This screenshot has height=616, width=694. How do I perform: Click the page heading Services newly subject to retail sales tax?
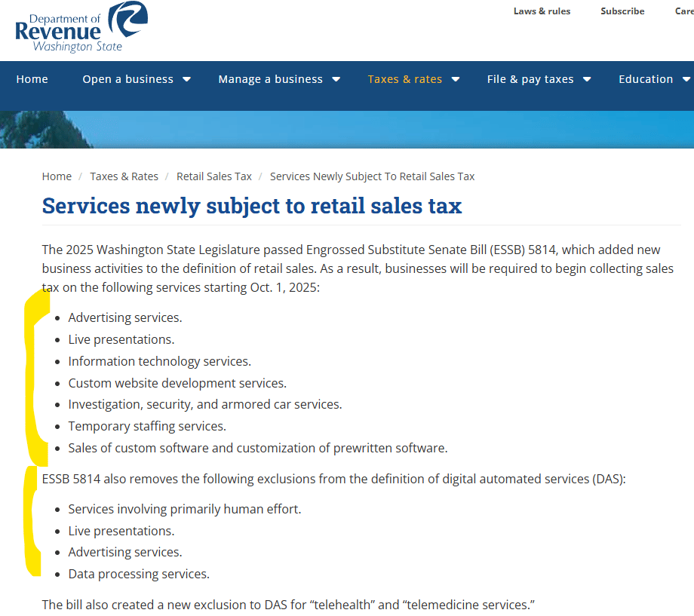[251, 206]
